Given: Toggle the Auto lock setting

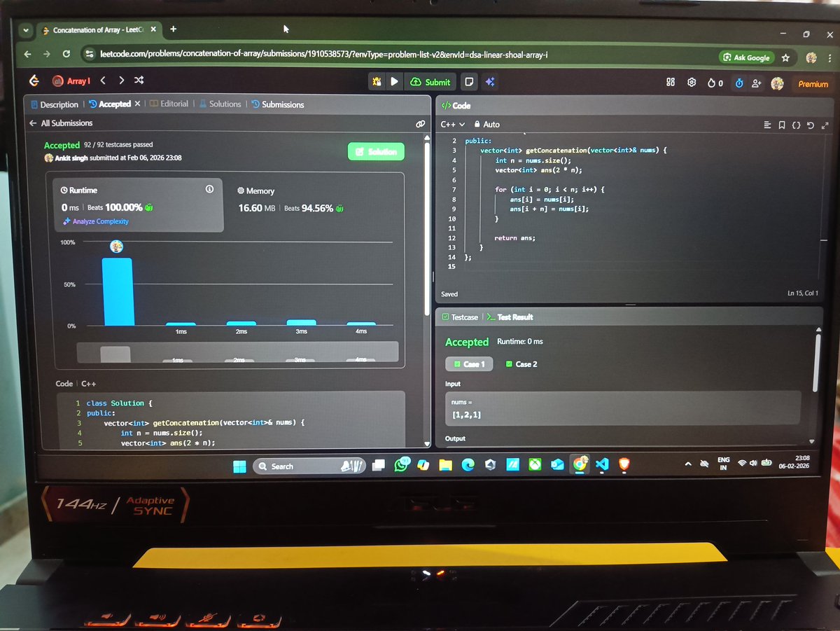Looking at the screenshot, I should click(487, 124).
